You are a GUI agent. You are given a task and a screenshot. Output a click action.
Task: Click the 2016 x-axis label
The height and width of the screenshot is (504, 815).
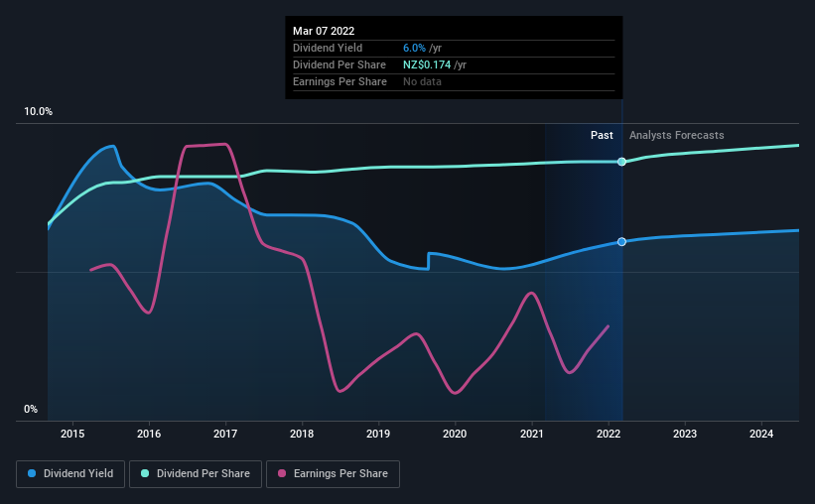(x=149, y=434)
